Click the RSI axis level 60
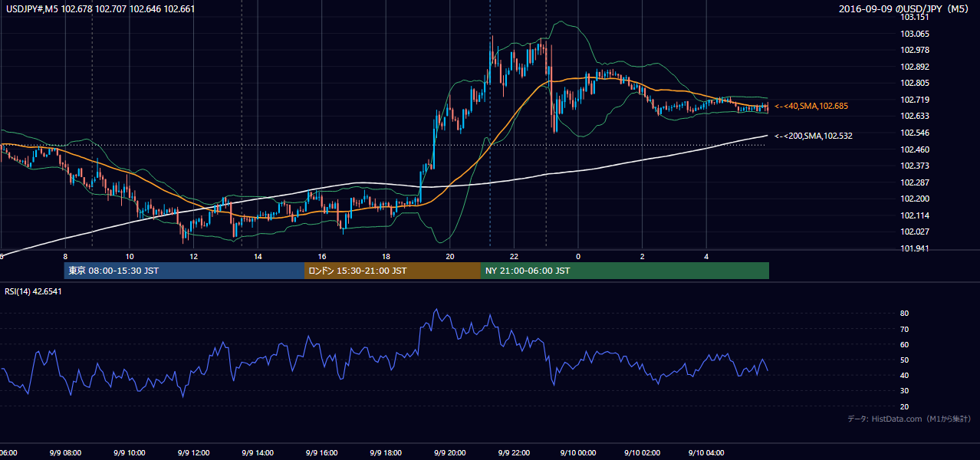Screen dimensions: 980x460 click(905, 344)
